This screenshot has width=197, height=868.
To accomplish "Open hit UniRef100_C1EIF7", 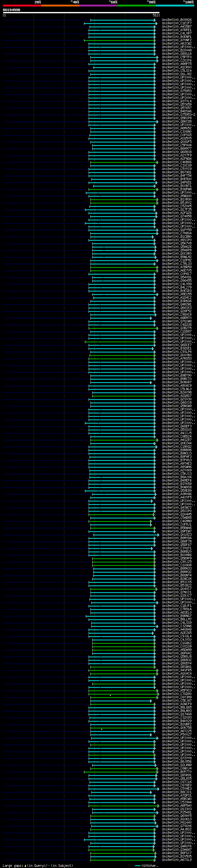I will click(177, 23).
